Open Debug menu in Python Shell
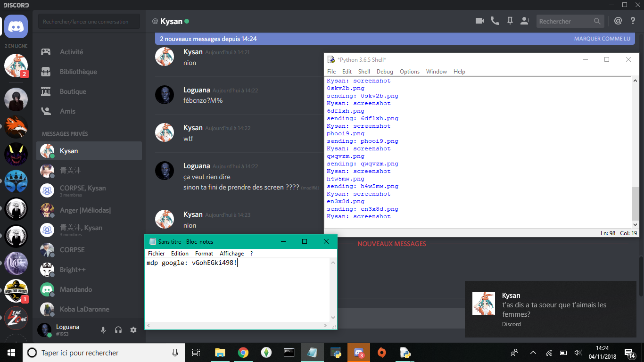Image resolution: width=644 pixels, height=362 pixels. [385, 72]
